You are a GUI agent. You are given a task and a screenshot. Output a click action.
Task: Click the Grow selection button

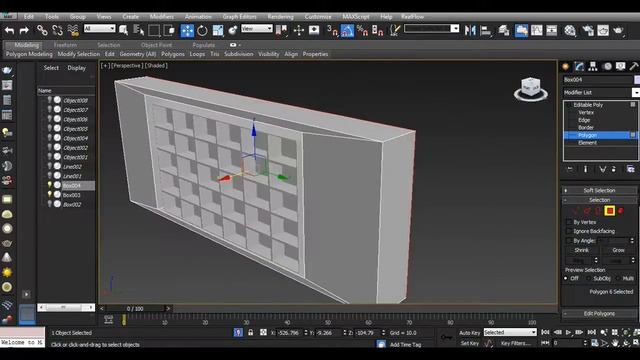[618, 250]
